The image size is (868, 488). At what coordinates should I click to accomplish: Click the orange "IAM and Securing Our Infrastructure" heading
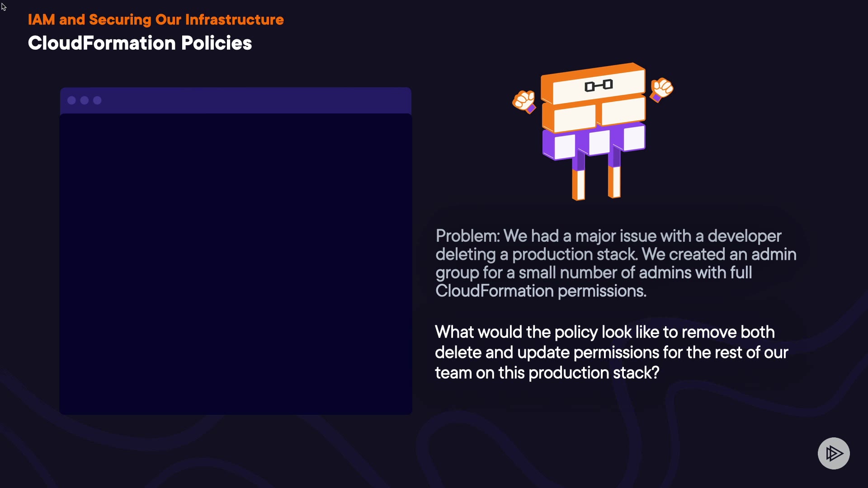tap(156, 20)
